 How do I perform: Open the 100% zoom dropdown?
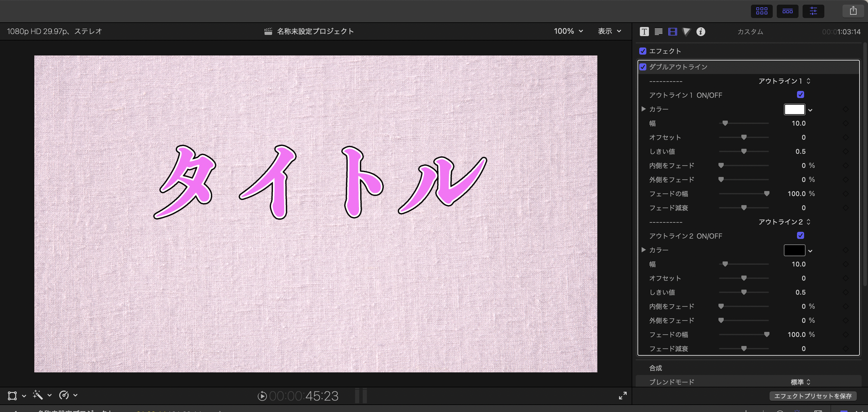pyautogui.click(x=568, y=31)
